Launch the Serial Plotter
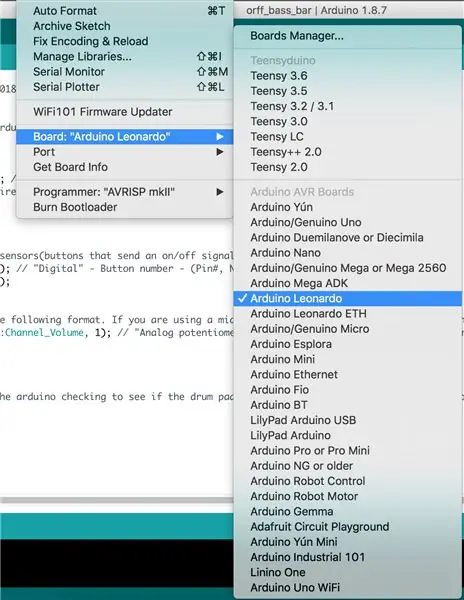This screenshot has height=600, width=464. coord(124,87)
